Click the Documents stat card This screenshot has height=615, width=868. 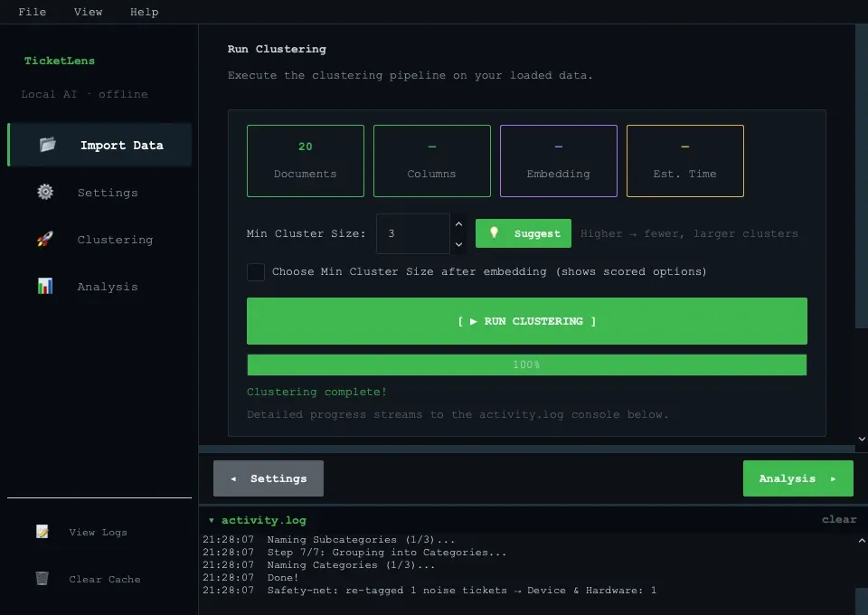(306, 160)
